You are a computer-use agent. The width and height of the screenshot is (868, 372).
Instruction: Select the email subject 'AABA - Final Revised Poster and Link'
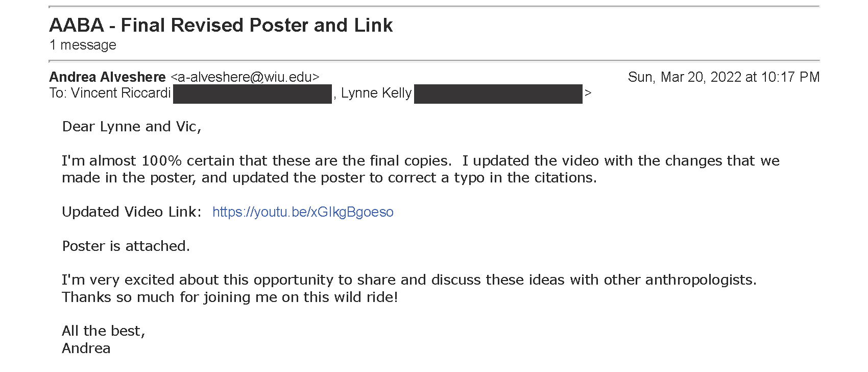coord(221,25)
